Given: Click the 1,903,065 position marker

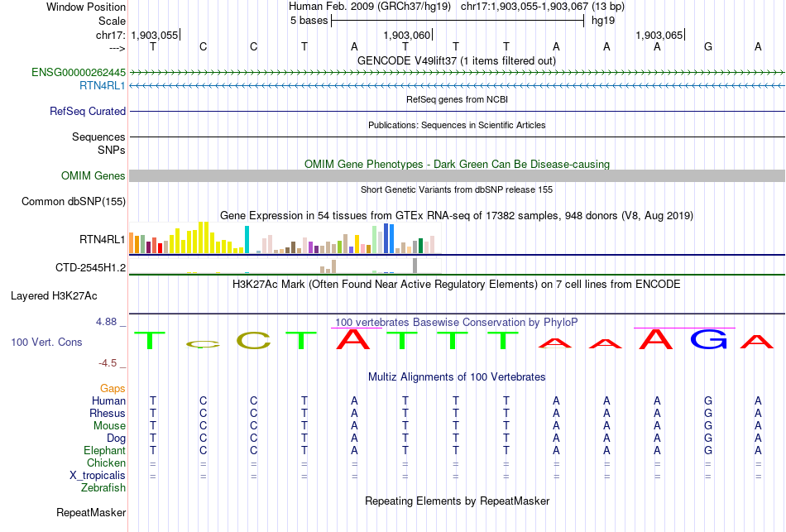Looking at the screenshot, I should click(659, 35).
